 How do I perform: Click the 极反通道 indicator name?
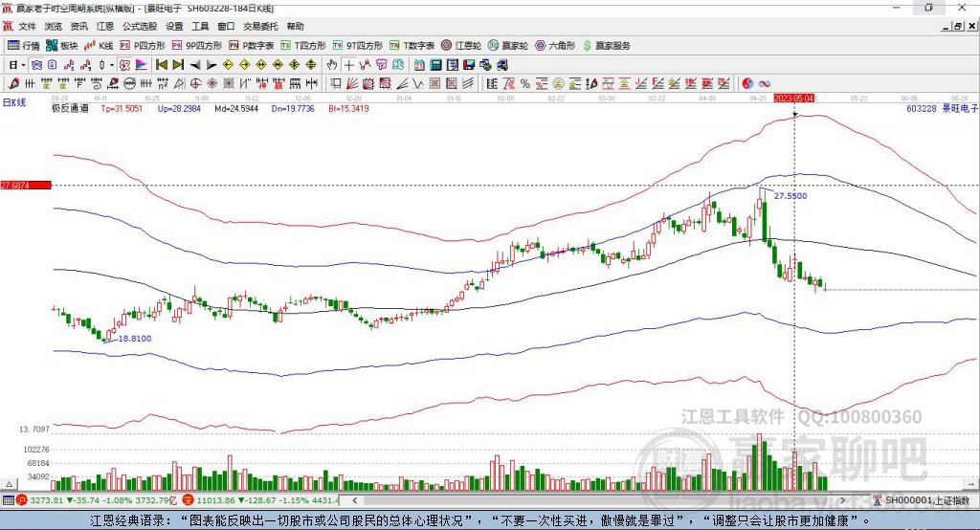pyautogui.click(x=70, y=108)
